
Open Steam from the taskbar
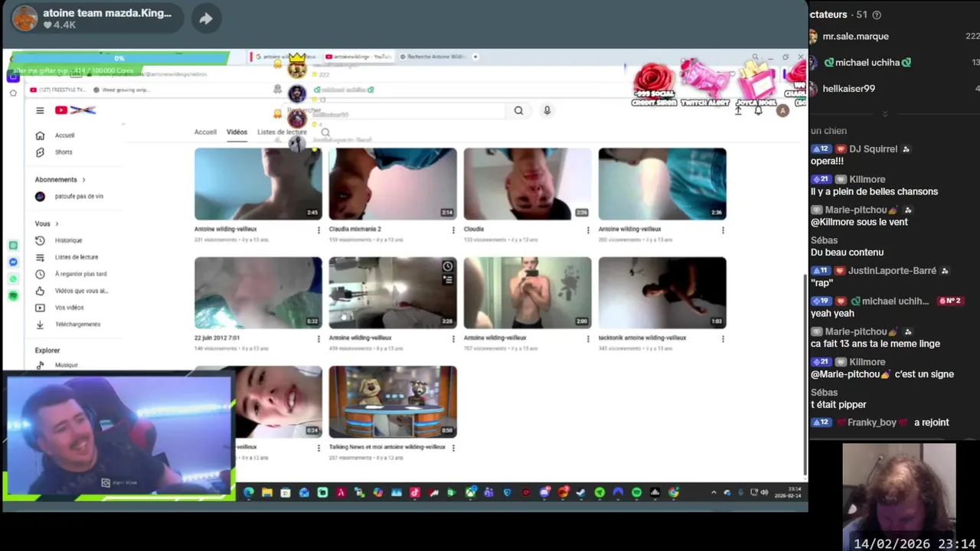(580, 492)
